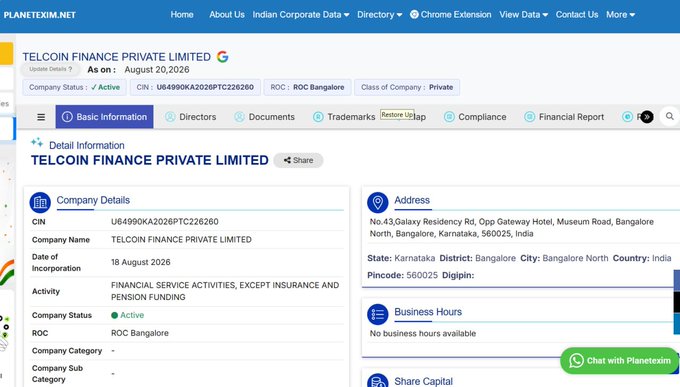Click the Trademarks tab registered icon
This screenshot has height=387, width=680.
[x=318, y=117]
